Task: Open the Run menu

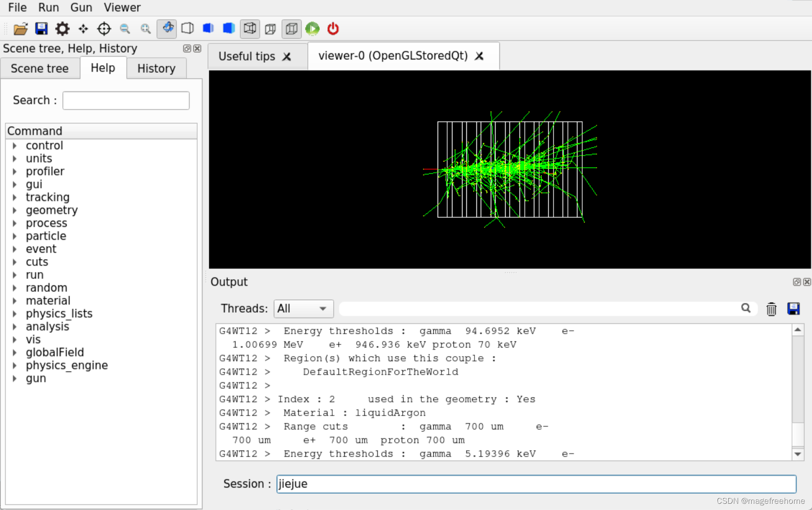Action: [x=49, y=8]
